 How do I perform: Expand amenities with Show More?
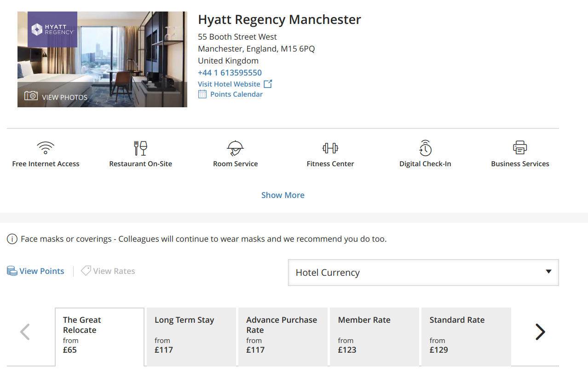[283, 195]
